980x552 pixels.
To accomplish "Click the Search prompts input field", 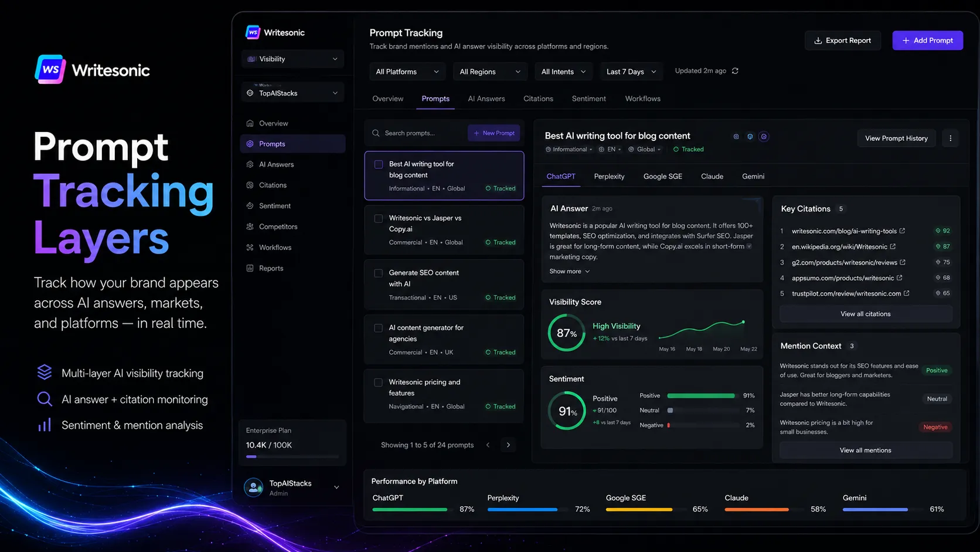I will [418, 133].
